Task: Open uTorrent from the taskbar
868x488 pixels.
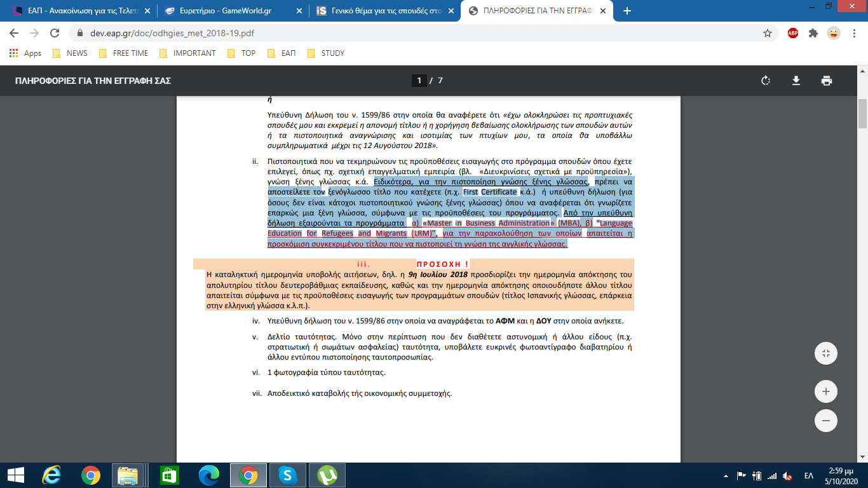Action: coord(327,475)
